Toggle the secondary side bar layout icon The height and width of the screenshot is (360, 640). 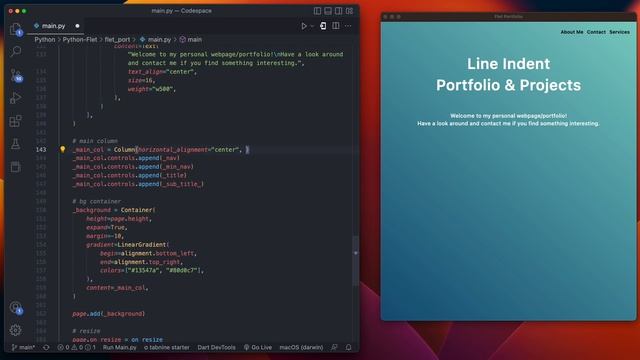coord(338,11)
